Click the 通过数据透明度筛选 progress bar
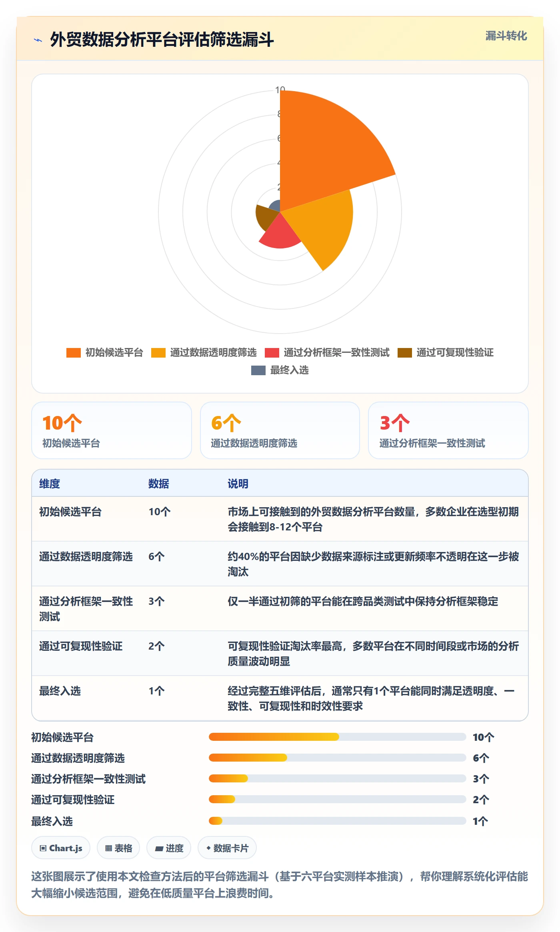 point(337,758)
